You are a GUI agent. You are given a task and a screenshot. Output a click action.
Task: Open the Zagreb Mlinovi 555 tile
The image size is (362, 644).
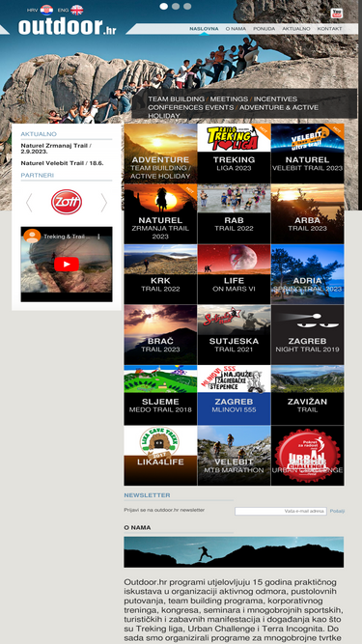[x=234, y=395]
